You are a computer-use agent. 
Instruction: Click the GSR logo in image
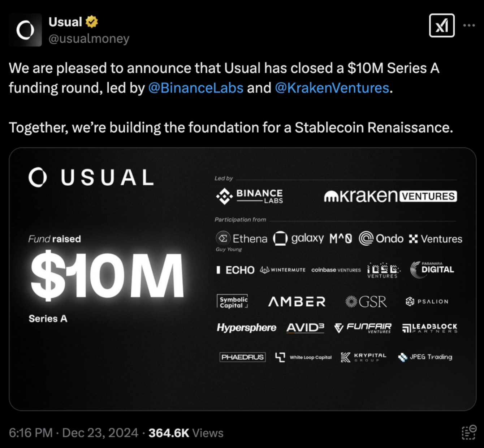click(x=366, y=301)
